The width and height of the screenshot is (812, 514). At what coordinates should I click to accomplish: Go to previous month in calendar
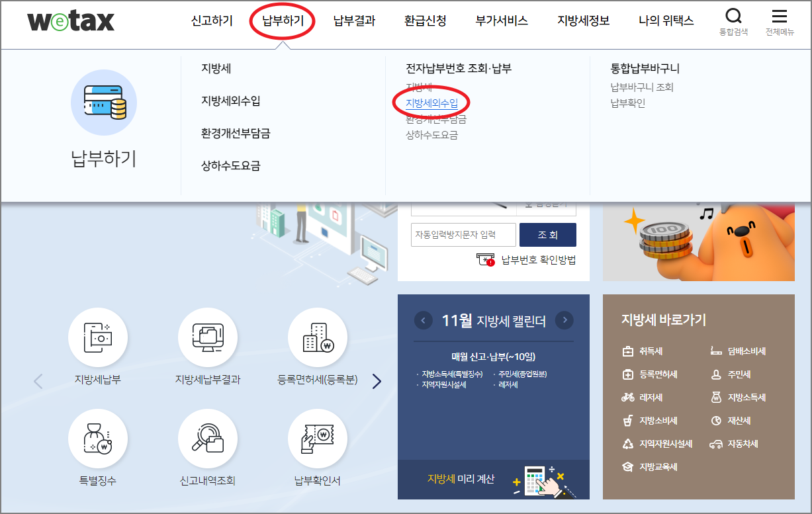pyautogui.click(x=424, y=320)
